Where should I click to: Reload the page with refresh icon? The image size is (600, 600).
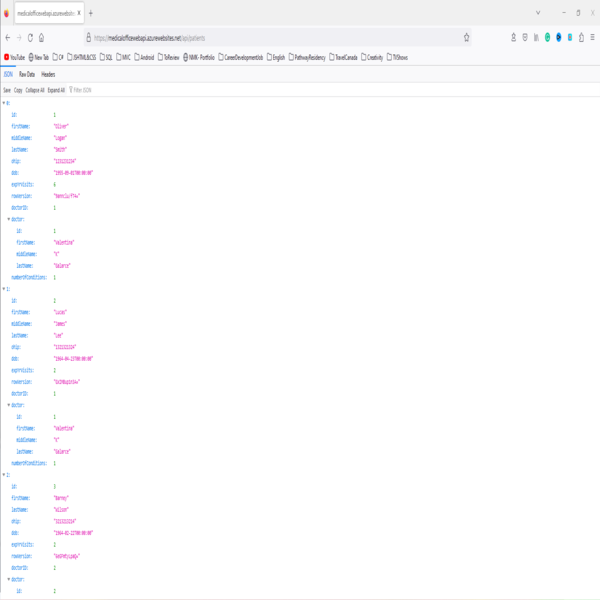(x=30, y=38)
